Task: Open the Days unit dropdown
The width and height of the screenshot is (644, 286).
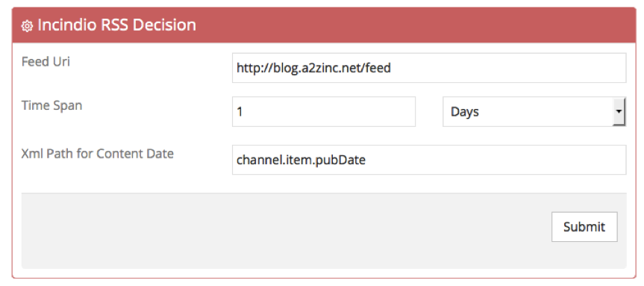Action: click(534, 112)
